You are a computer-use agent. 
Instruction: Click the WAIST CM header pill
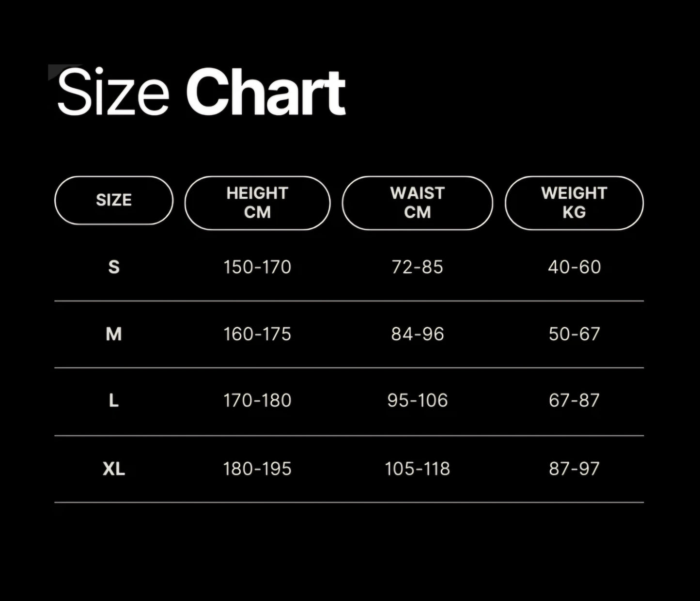tap(417, 203)
